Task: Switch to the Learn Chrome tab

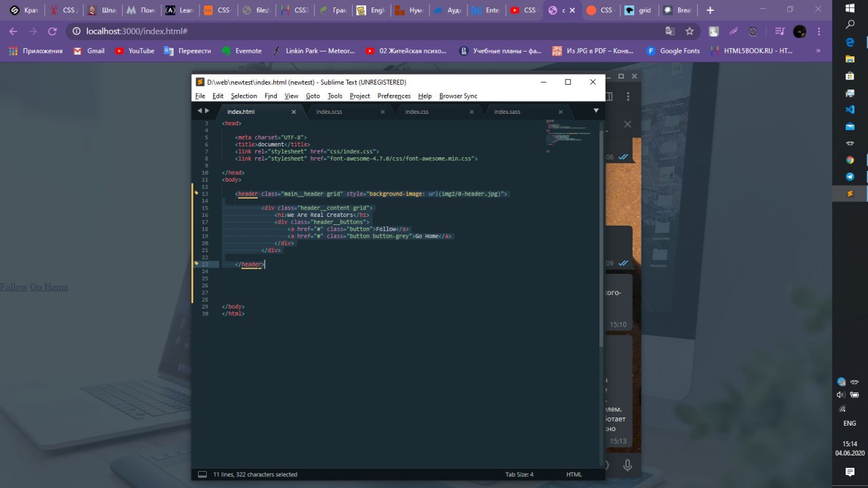Action: point(180,10)
